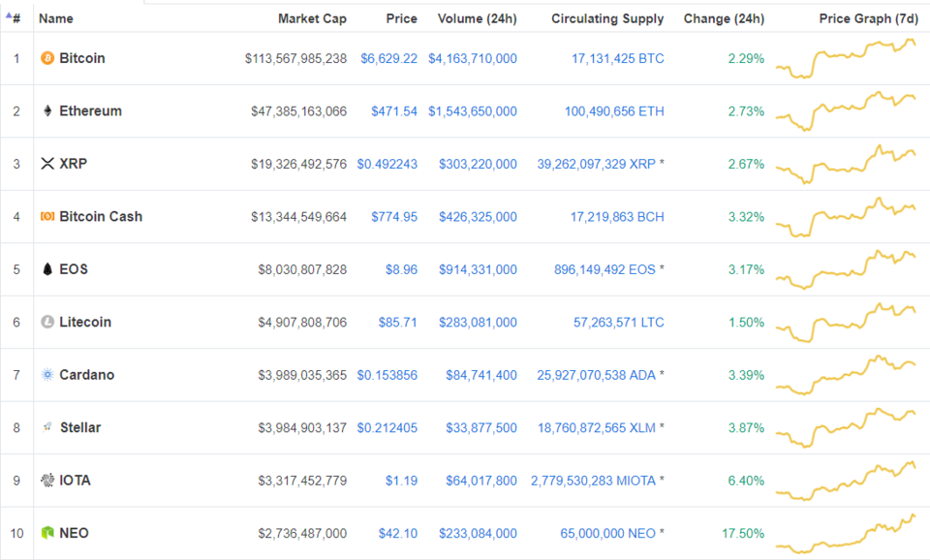Click the Price Graph (7d) header

pos(868,18)
